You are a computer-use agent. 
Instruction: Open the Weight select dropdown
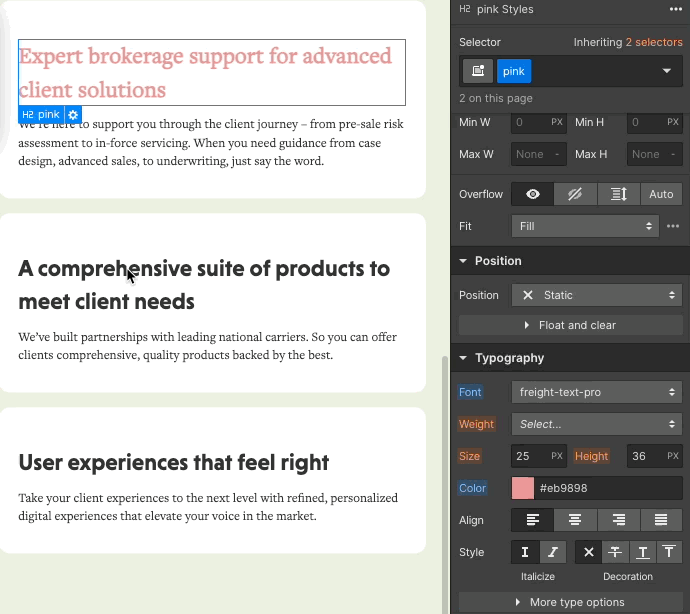point(597,424)
